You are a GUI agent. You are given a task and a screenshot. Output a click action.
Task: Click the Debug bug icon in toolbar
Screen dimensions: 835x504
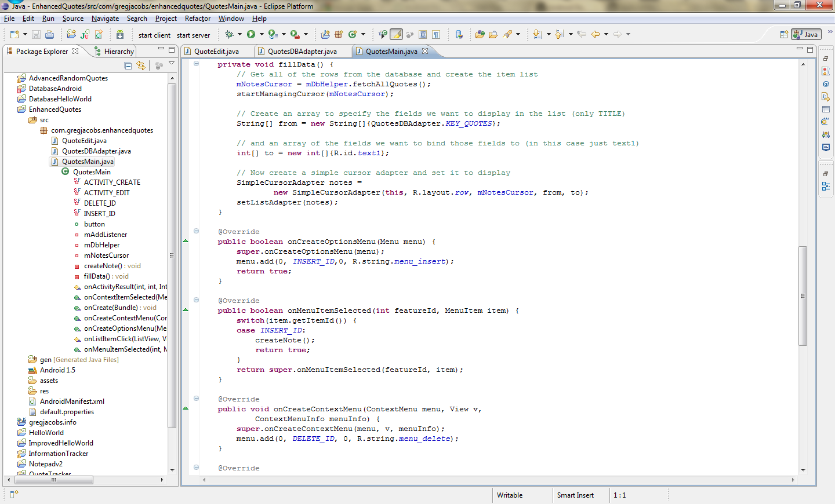coord(229,34)
